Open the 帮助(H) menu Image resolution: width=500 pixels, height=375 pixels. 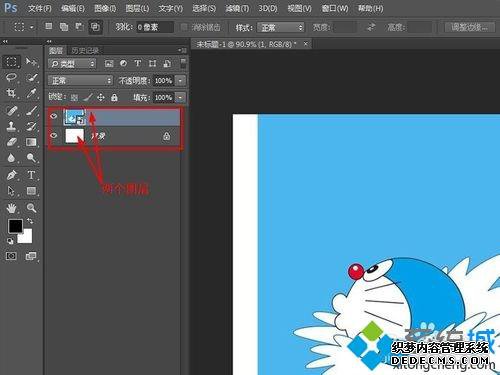pos(370,8)
